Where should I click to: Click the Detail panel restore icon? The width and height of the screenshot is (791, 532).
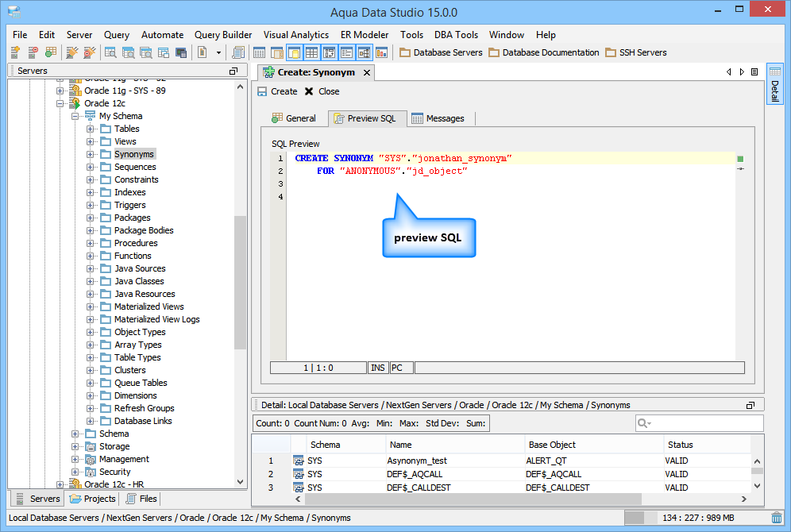tap(750, 405)
